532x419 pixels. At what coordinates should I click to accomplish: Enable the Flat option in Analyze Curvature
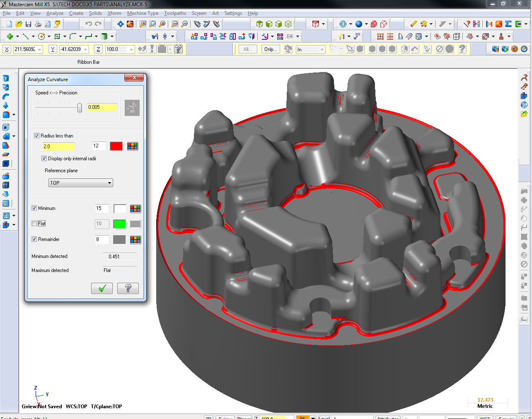34,224
